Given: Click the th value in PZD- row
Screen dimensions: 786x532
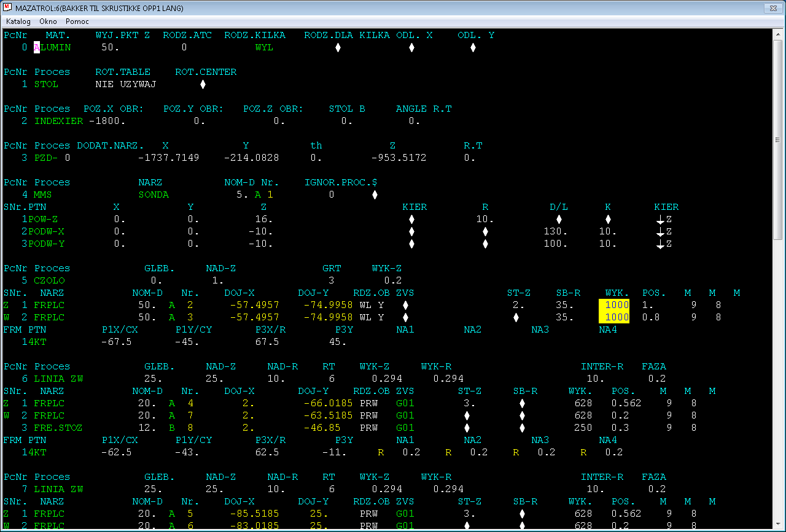Looking at the screenshot, I should click(x=316, y=158).
